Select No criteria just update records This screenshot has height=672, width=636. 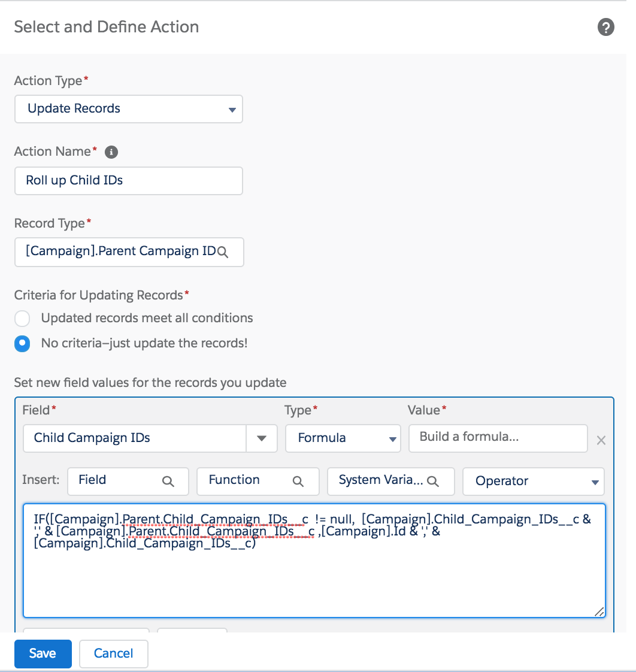[x=22, y=344]
